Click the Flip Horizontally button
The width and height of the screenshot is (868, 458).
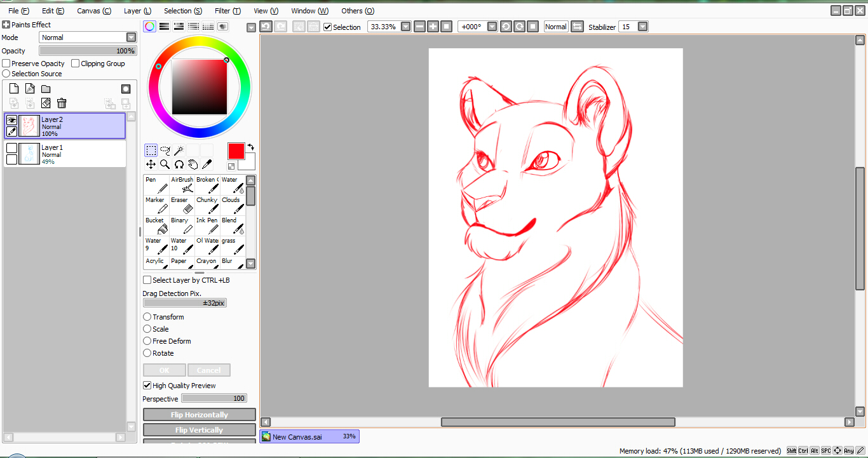click(200, 415)
